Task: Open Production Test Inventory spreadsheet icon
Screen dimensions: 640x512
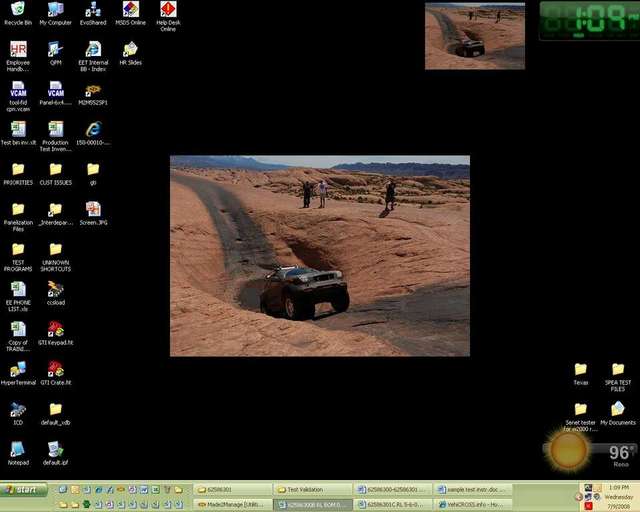Action: pyautogui.click(x=56, y=136)
